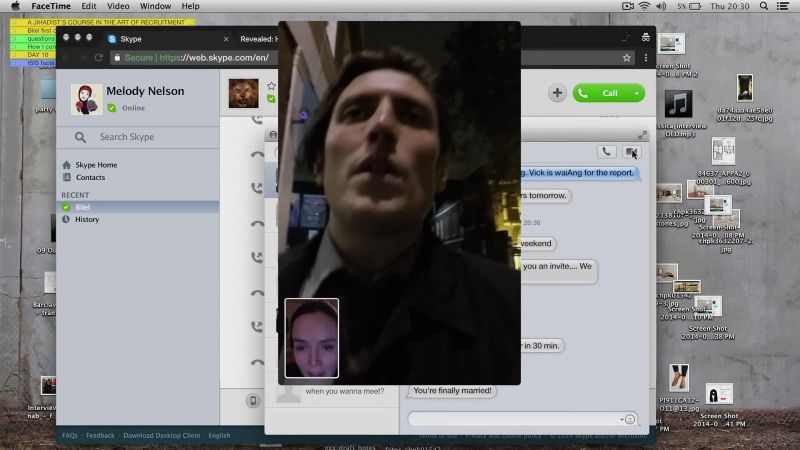The image size is (800, 450).
Task: Open the emoticon picker in the message box
Action: [630, 419]
